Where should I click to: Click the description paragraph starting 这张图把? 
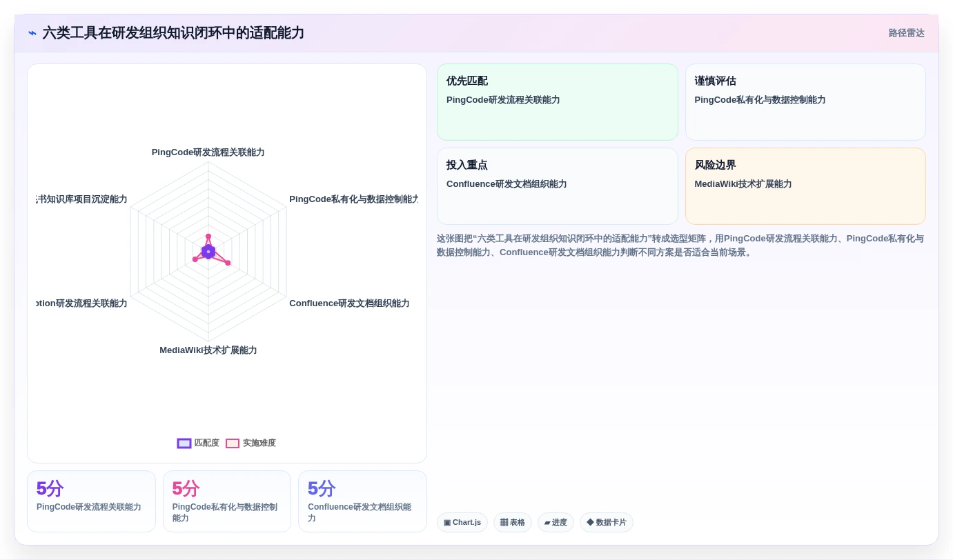(680, 246)
